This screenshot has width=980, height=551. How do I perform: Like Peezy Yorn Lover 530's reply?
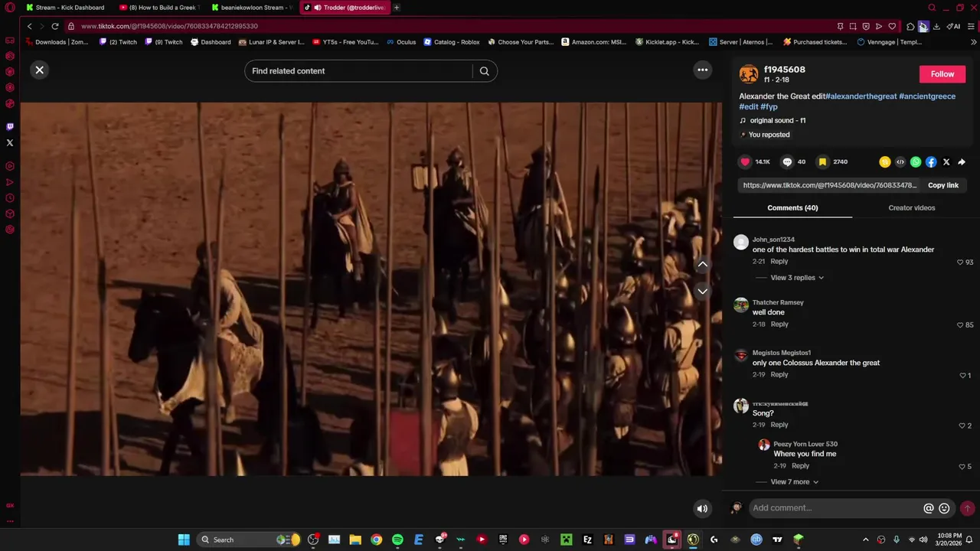pos(962,467)
